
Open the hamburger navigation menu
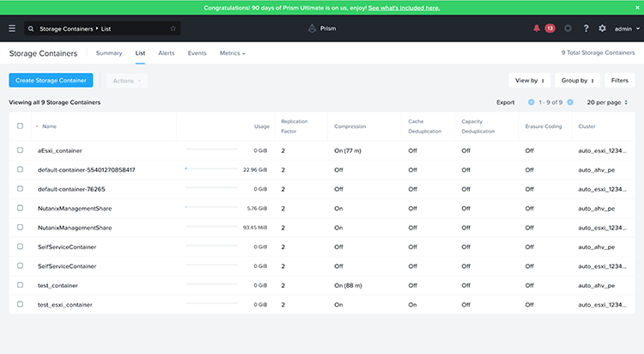[12, 28]
